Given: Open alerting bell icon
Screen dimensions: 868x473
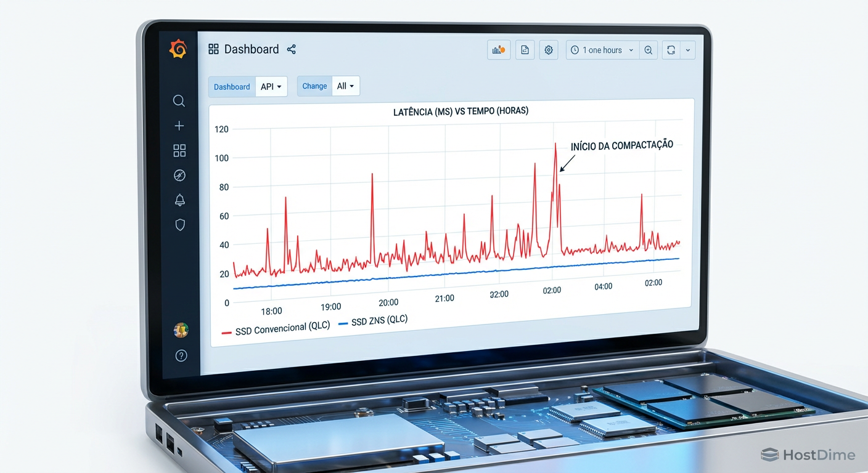Looking at the screenshot, I should [x=180, y=200].
